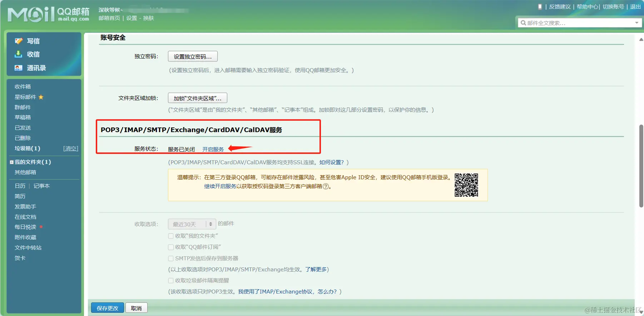This screenshot has width=644, height=316.
Task: Click the red dot beside 每日悦读
Action: click(41, 227)
